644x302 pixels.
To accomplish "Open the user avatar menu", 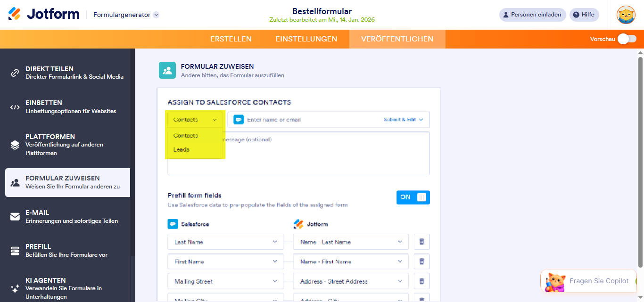I will pyautogui.click(x=626, y=15).
